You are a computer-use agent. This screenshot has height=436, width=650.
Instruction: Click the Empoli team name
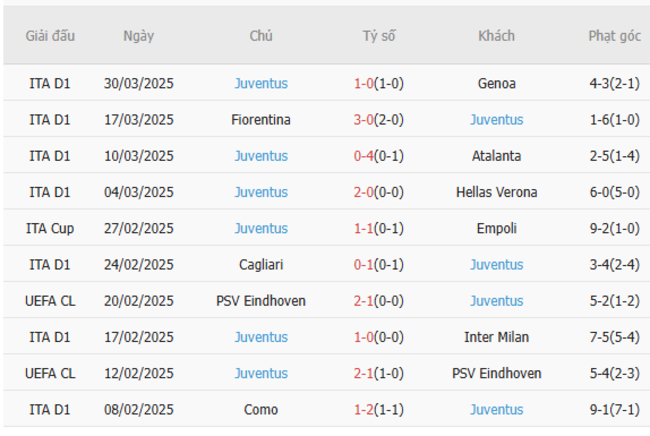(496, 228)
